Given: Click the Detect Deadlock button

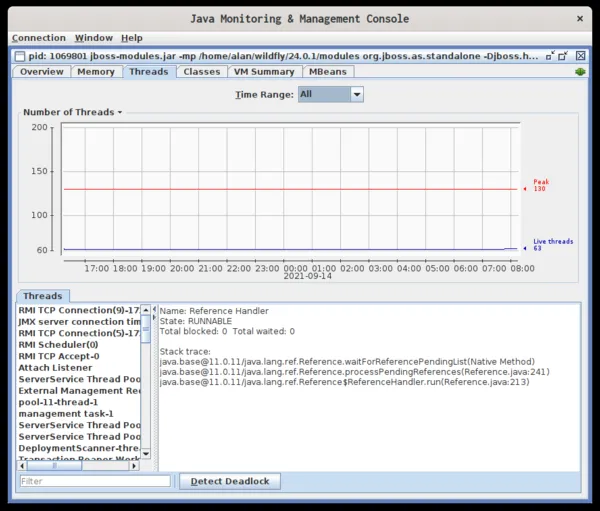Looking at the screenshot, I should [230, 481].
